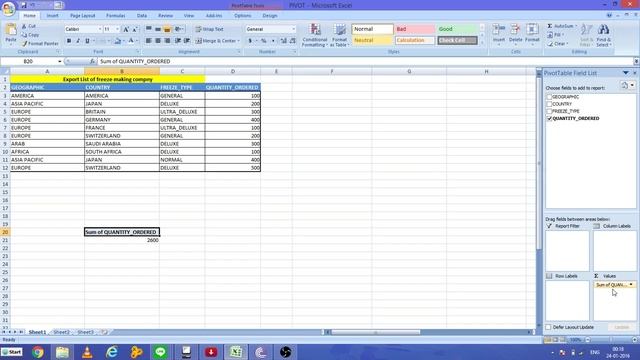Open the Page Layout ribbon tab
The height and width of the screenshot is (360, 640).
click(x=82, y=16)
